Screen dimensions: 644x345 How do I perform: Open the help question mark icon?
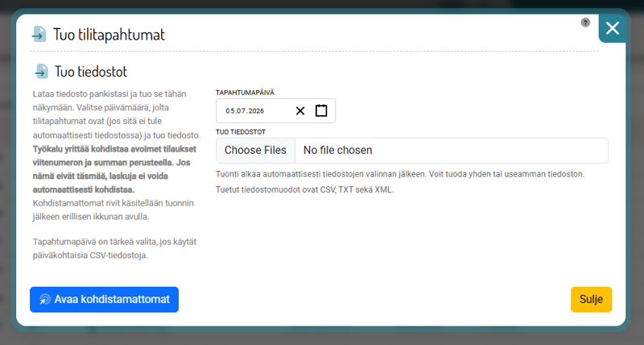(585, 23)
